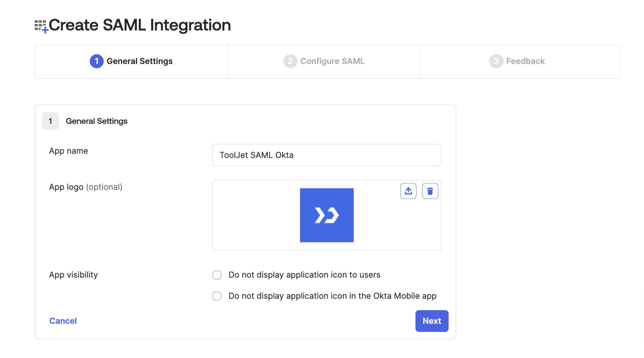This screenshot has height=358, width=644.
Task: Click the grey step 3 circle
Action: (496, 61)
